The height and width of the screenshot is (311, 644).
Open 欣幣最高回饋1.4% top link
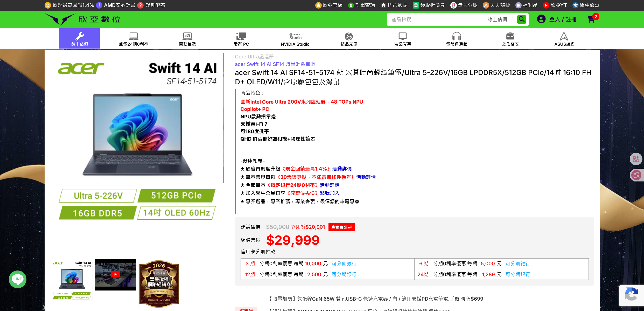69,5
